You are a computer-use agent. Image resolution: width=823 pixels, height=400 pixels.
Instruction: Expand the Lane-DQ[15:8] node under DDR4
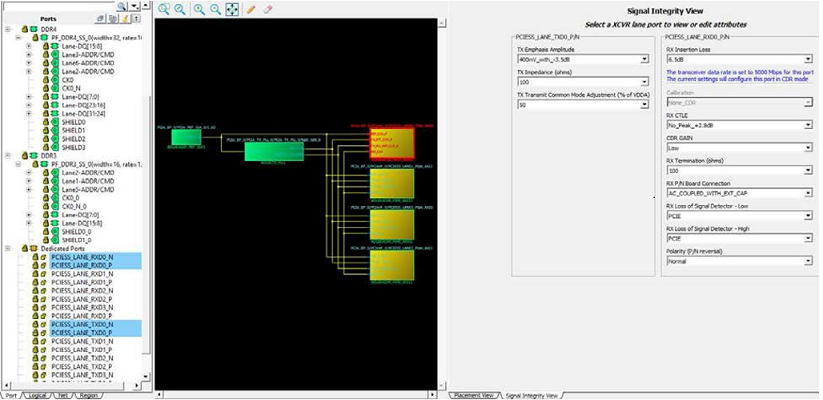30,46
